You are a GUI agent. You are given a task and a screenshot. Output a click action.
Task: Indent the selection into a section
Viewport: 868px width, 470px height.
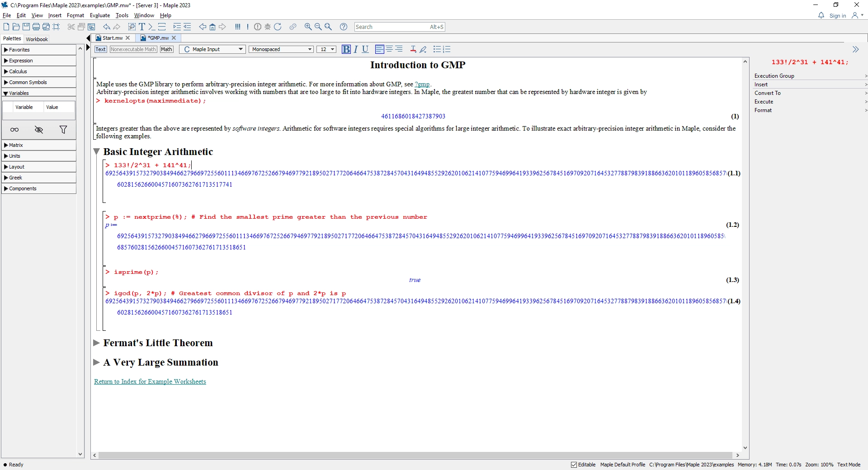(177, 27)
